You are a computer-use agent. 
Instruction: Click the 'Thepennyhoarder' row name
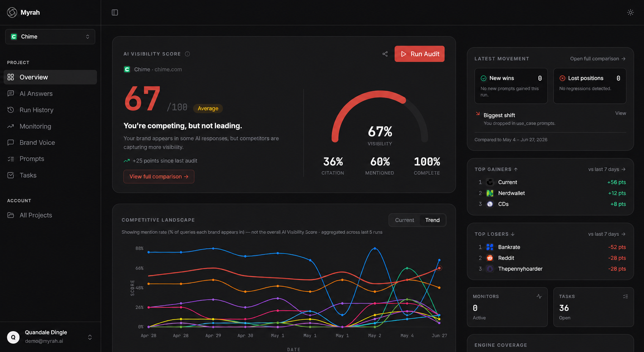520,269
